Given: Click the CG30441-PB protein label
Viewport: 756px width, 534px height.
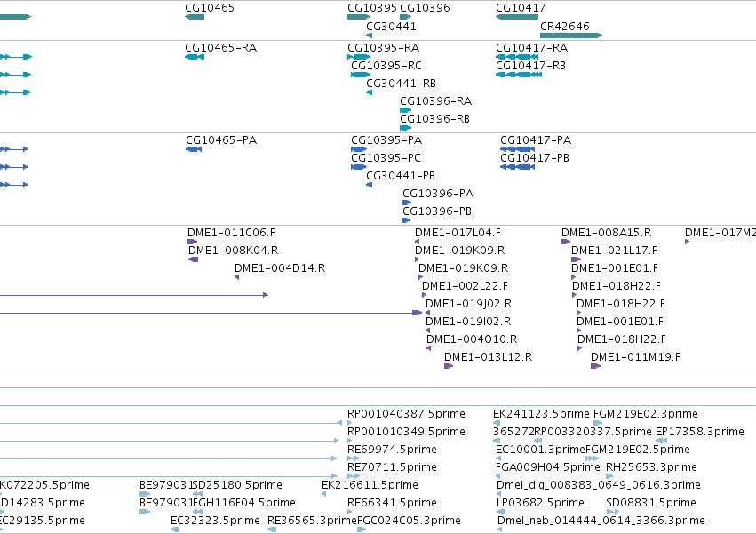Looking at the screenshot, I should tap(401, 176).
